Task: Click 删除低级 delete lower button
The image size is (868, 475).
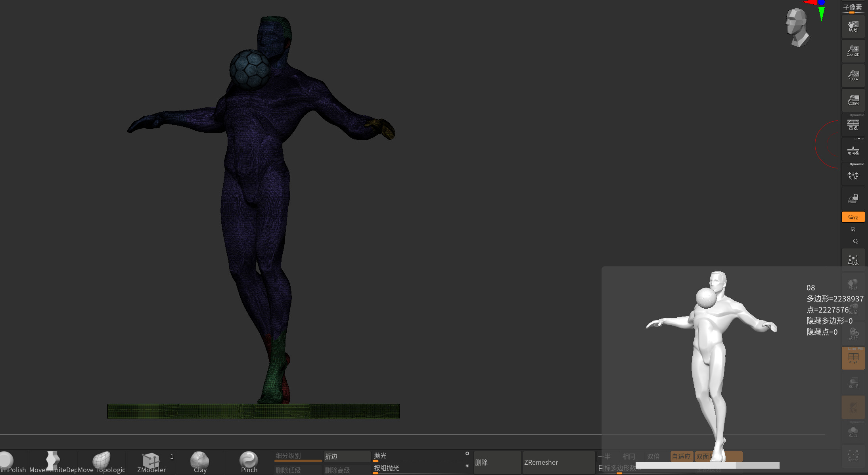Action: [298, 470]
